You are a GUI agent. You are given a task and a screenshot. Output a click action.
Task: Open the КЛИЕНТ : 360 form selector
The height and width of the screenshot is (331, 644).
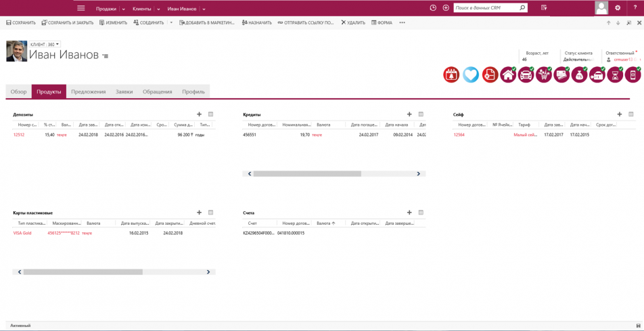click(45, 45)
